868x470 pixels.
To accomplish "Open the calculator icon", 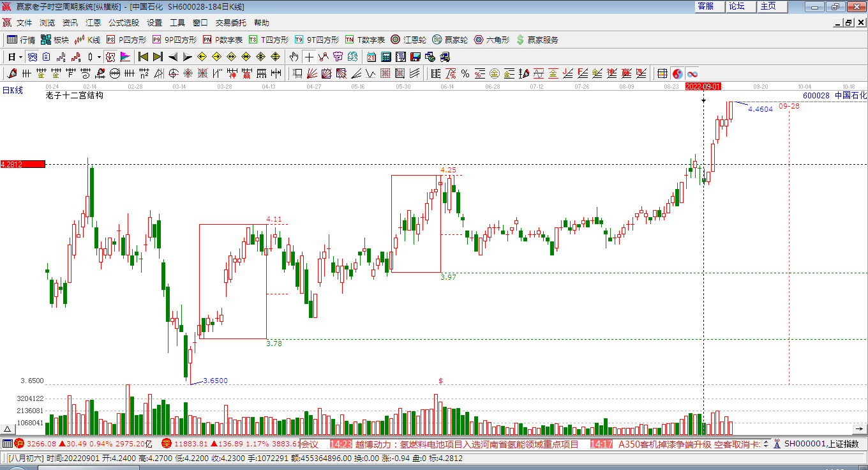I will pyautogui.click(x=386, y=57).
